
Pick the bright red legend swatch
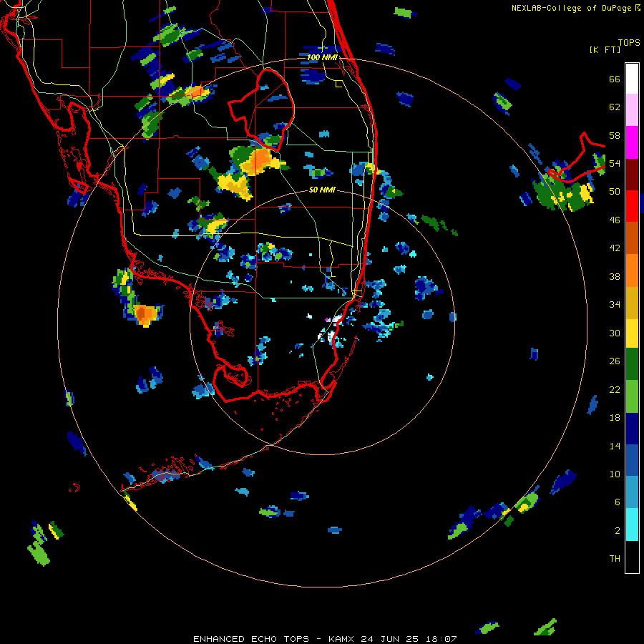(x=632, y=206)
